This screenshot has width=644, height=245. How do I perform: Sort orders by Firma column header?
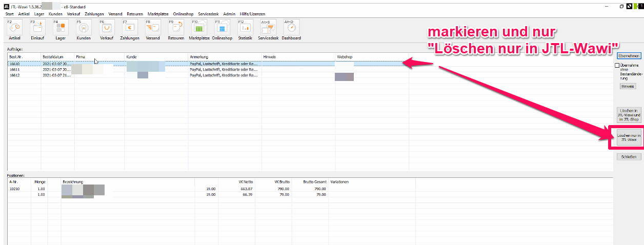99,56
